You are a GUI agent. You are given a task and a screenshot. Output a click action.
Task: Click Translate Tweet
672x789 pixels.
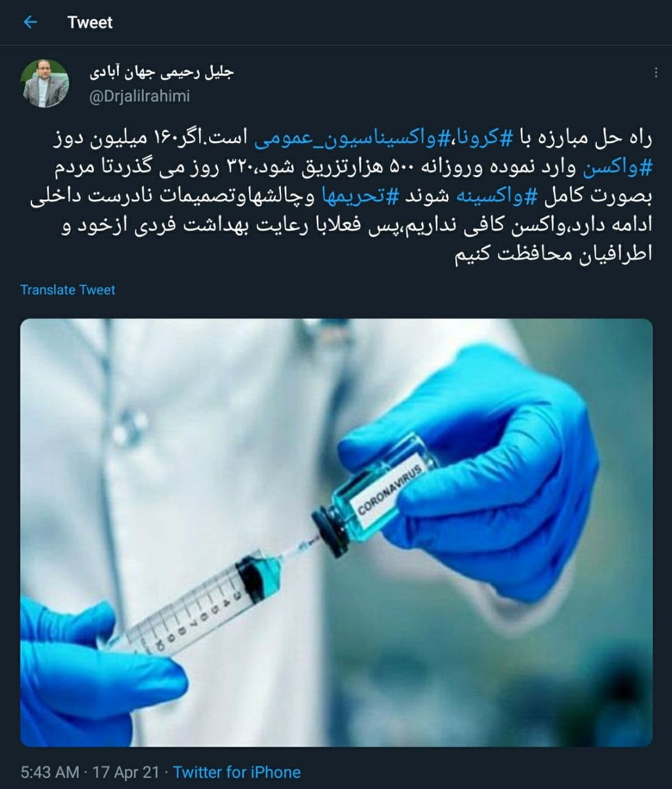68,290
